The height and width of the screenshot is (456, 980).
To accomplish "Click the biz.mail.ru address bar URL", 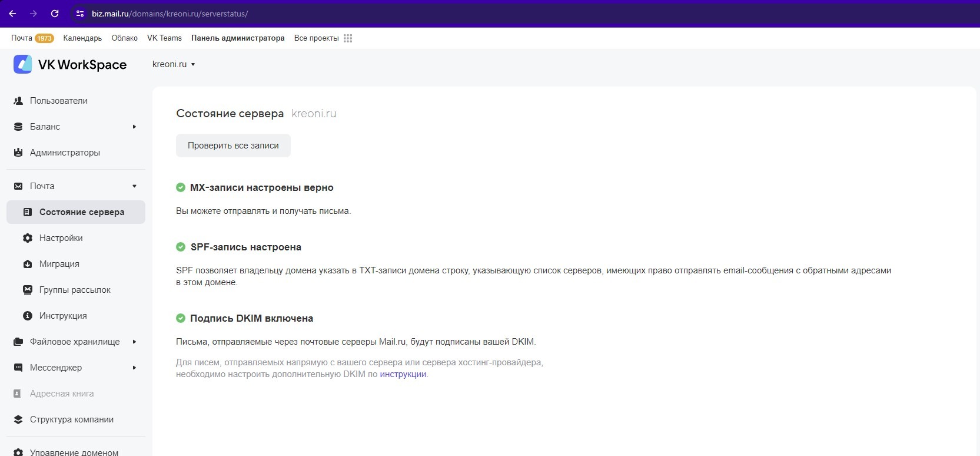I will coord(170,14).
